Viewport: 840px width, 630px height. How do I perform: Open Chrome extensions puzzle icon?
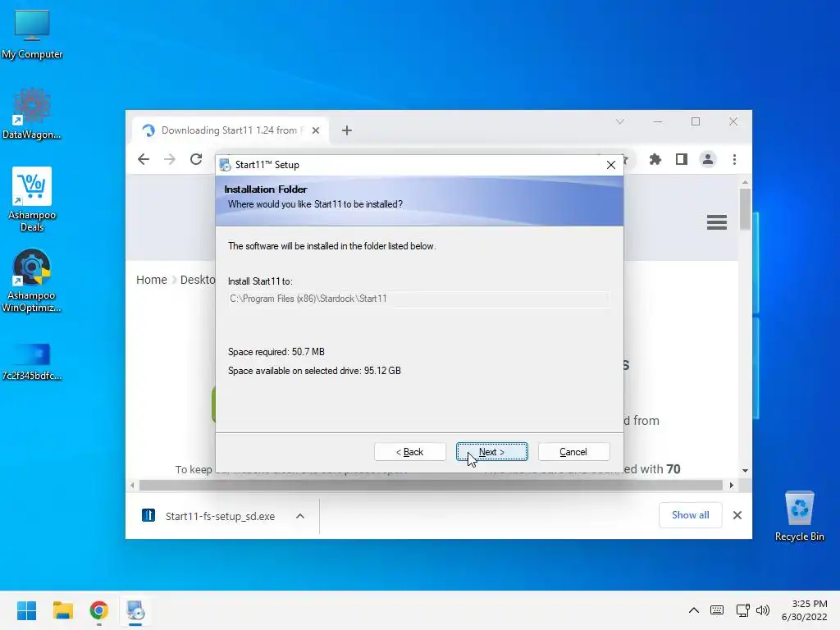[655, 159]
